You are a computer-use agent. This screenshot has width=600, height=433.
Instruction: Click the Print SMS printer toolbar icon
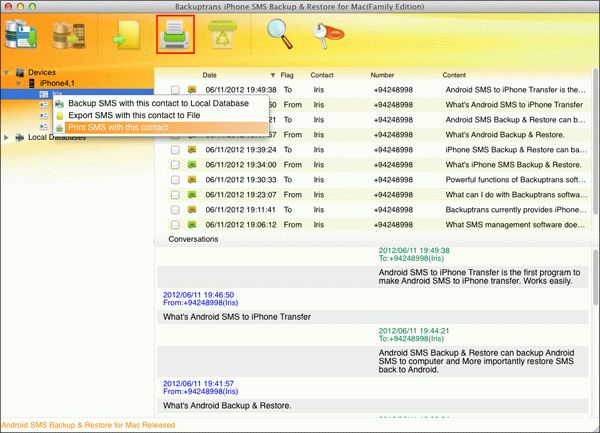(x=175, y=34)
